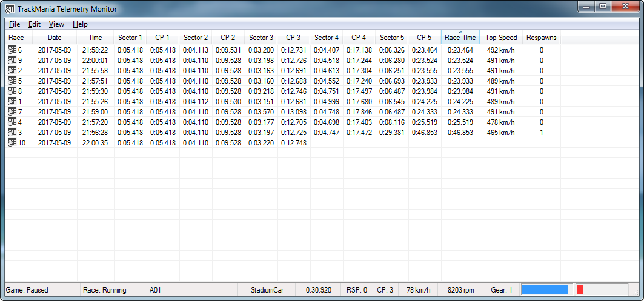Viewport: 644px width, 301px height.
Task: Click the 0:03.570 Sector 3 cell
Action: coord(261,111)
